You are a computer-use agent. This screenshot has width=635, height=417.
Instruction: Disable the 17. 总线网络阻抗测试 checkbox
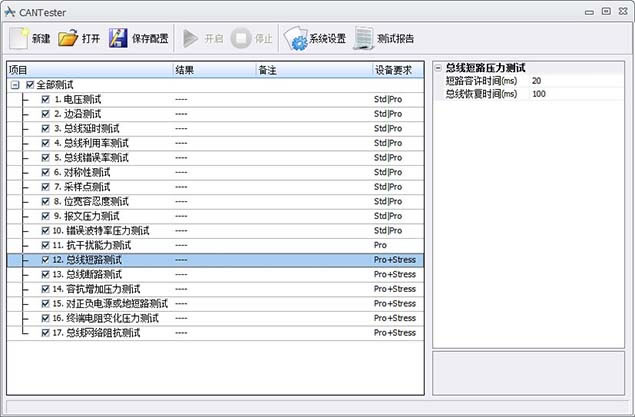click(46, 332)
